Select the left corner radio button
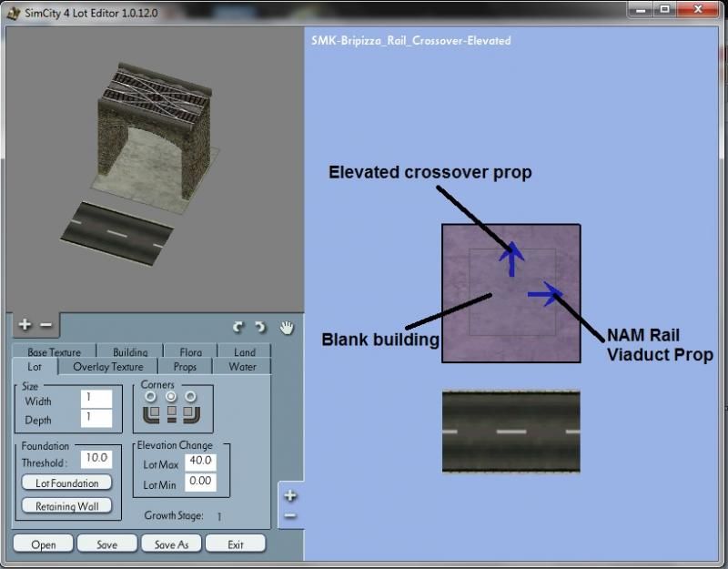This screenshot has width=728, height=569. pos(150,397)
